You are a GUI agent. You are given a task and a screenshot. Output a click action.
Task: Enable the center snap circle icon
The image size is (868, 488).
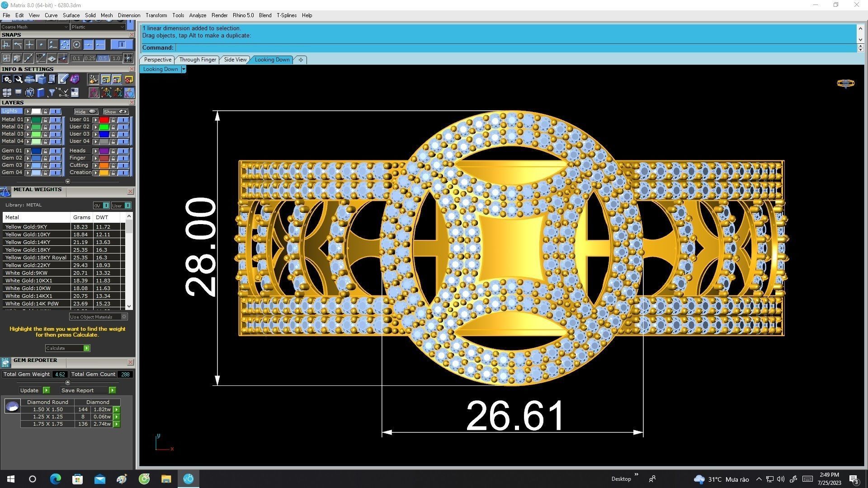[x=76, y=44]
